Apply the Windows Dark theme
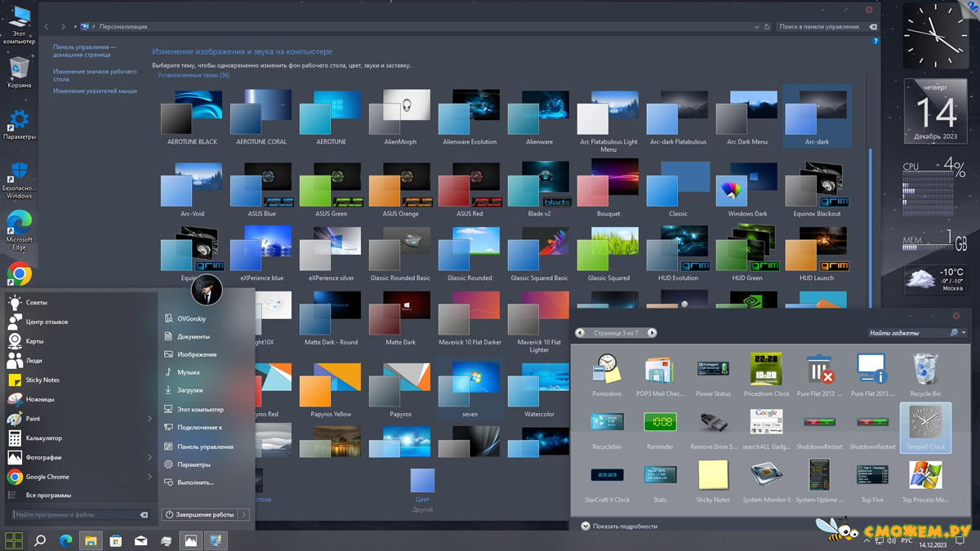980x551 pixels. point(747,189)
